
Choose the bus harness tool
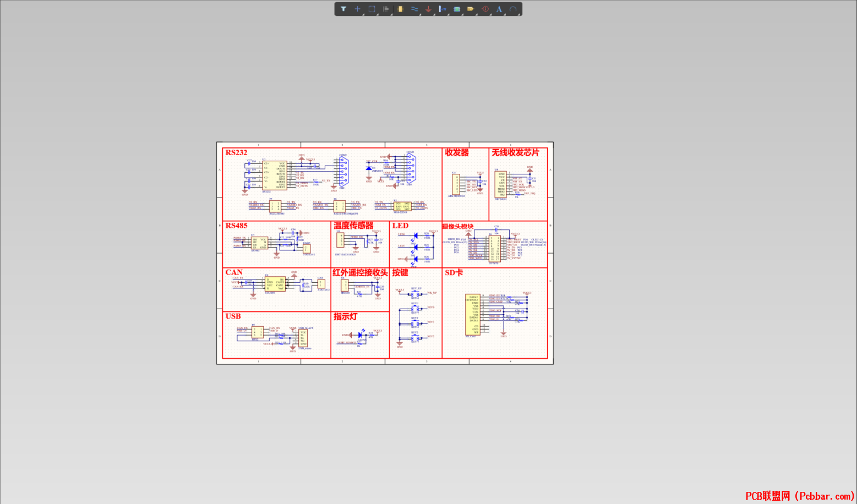(443, 9)
